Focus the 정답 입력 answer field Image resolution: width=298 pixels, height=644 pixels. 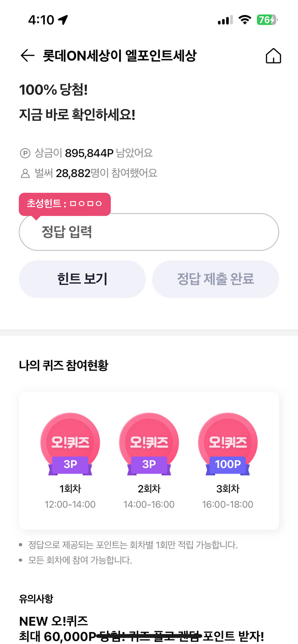[149, 232]
